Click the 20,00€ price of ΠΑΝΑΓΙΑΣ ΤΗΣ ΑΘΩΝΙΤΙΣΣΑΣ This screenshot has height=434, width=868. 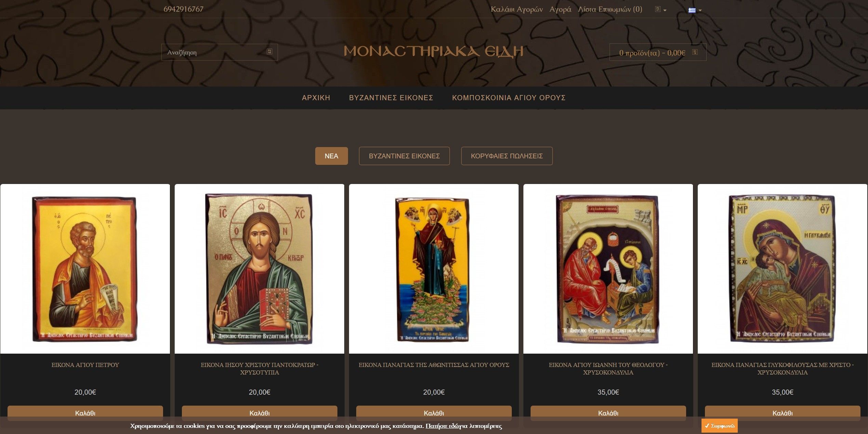click(434, 392)
